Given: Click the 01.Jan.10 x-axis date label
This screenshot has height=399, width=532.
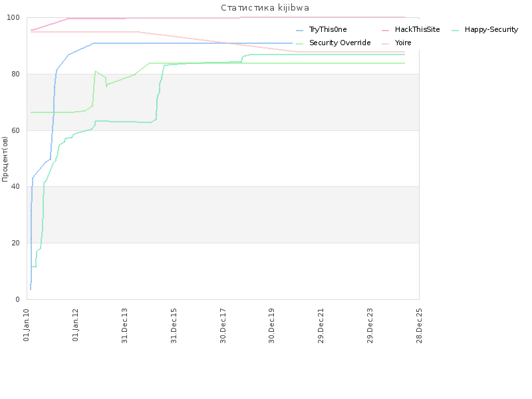Looking at the screenshot, I should 27,325.
